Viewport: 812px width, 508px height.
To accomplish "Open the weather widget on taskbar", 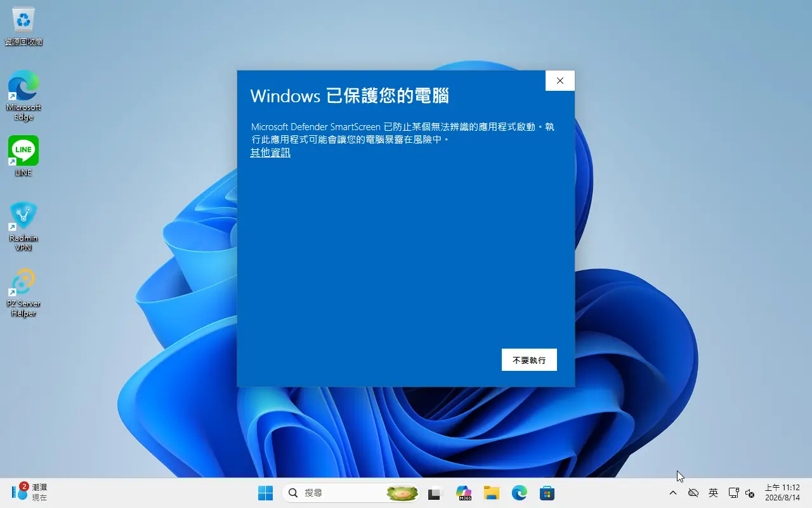I will [29, 492].
